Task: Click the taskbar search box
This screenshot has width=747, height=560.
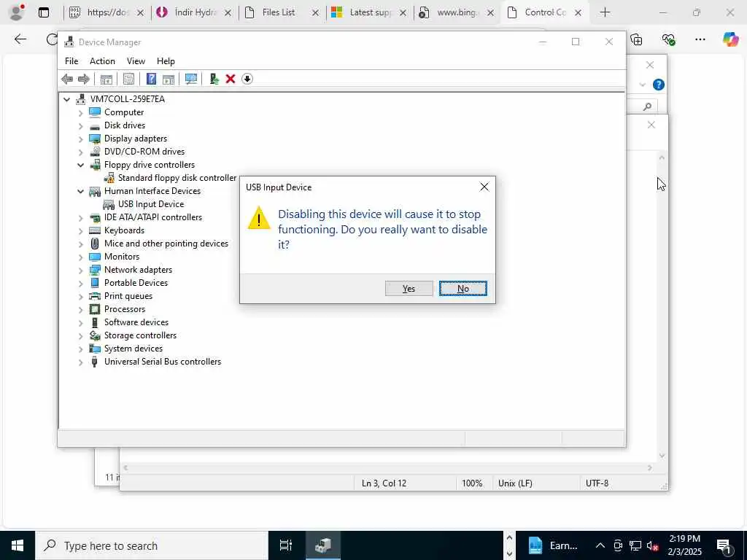Action: click(x=152, y=545)
